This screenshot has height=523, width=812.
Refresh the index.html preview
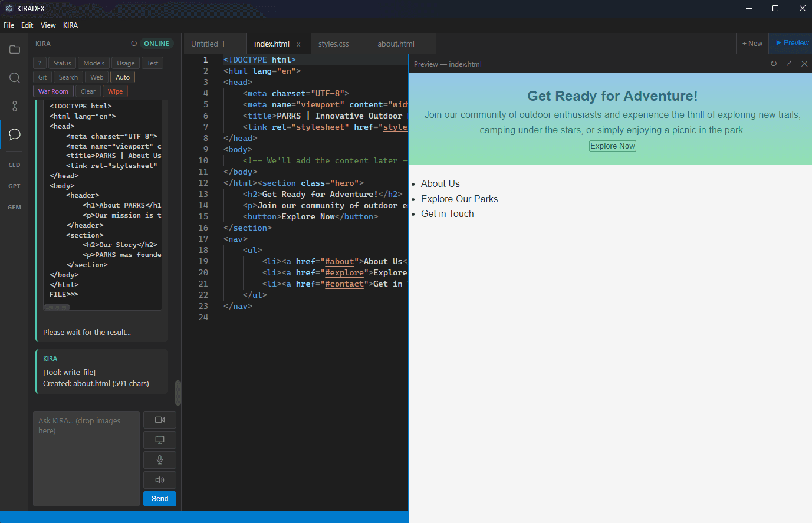coord(773,64)
